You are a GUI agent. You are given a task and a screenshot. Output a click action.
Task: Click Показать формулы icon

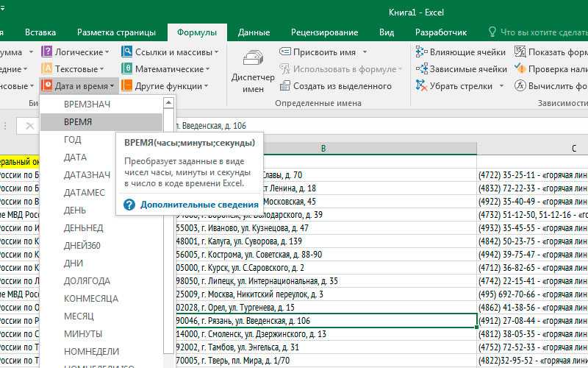click(x=520, y=52)
